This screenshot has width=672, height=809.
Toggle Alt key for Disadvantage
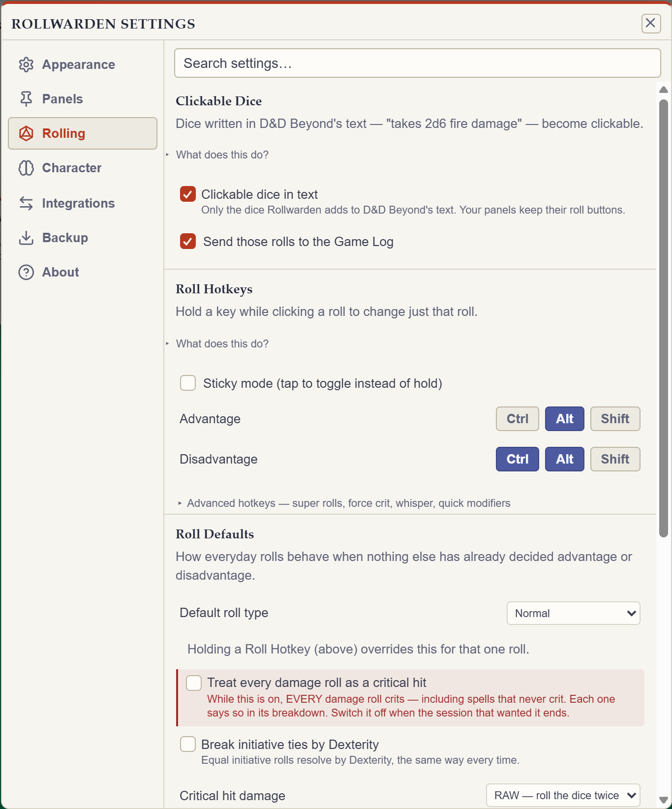point(565,459)
